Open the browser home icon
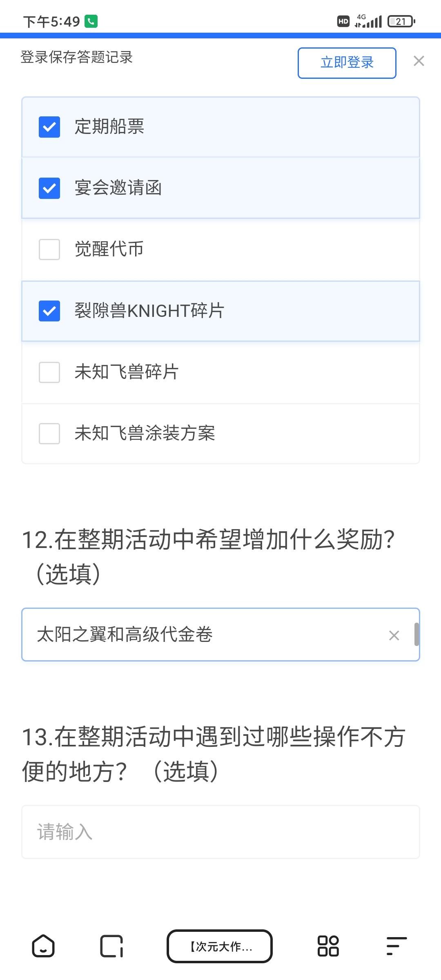Viewport: 441px width, 980px height. pos(43,946)
